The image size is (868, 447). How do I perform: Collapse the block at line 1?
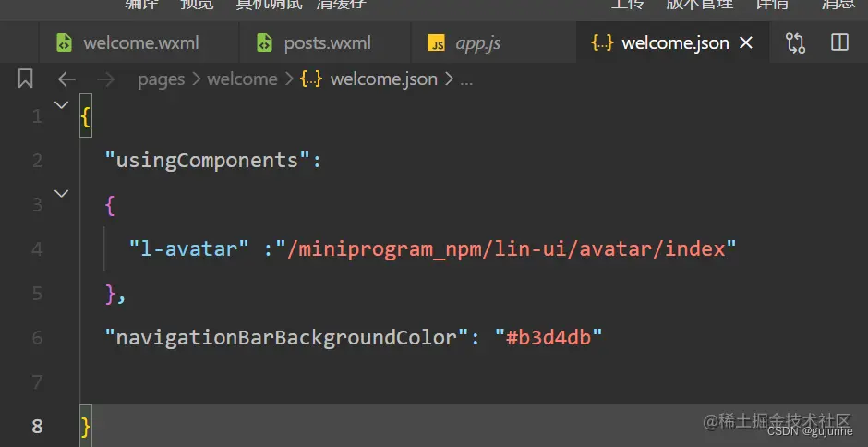click(62, 104)
